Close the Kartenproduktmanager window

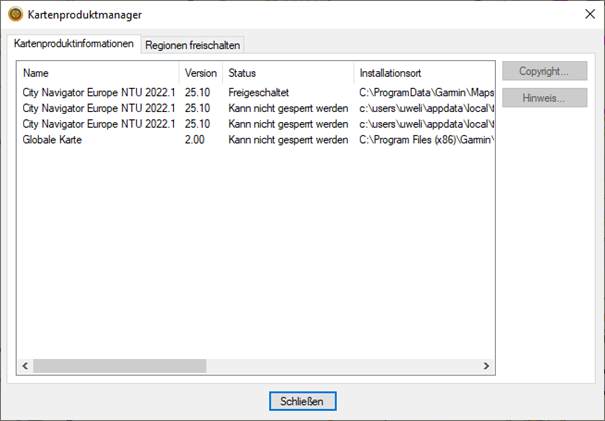tap(585, 15)
